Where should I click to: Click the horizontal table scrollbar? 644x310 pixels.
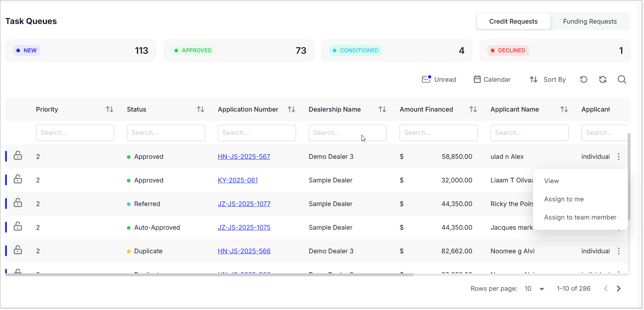209,275
